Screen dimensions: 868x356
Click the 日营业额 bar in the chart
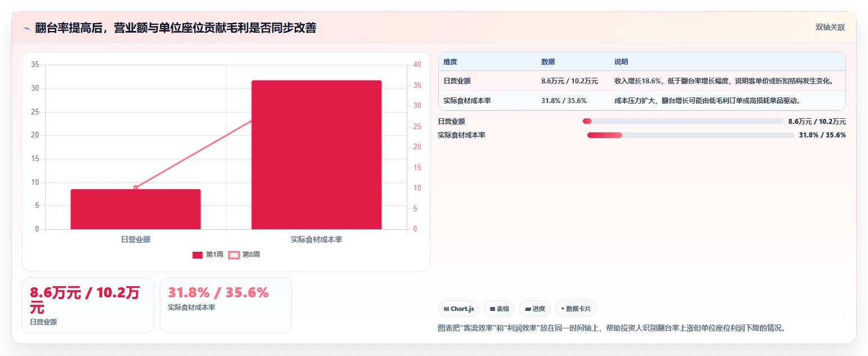coord(136,209)
